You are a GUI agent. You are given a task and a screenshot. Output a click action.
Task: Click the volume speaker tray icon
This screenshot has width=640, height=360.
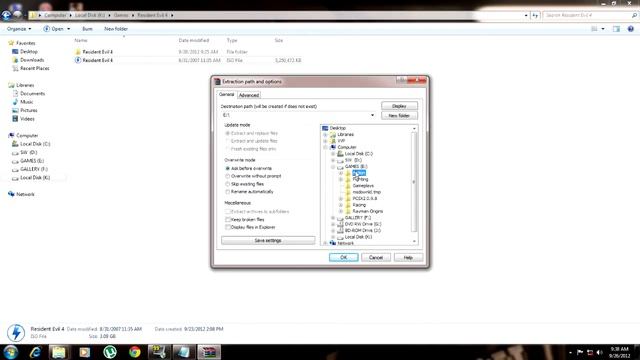(x=599, y=352)
